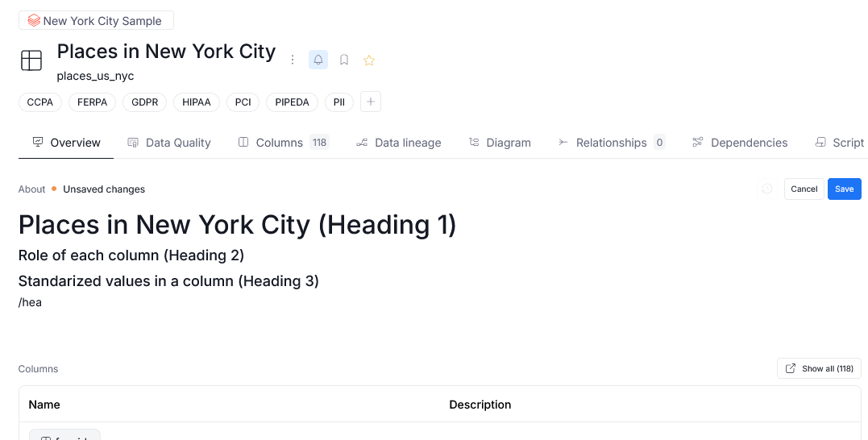Image resolution: width=868 pixels, height=440 pixels.
Task: Open the three-dot more options menu
Action: 293,60
